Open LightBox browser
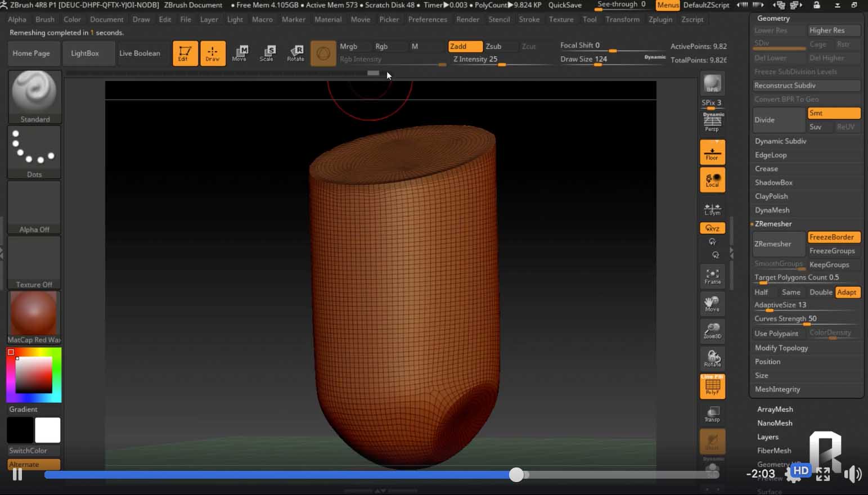The width and height of the screenshot is (868, 495). point(85,53)
